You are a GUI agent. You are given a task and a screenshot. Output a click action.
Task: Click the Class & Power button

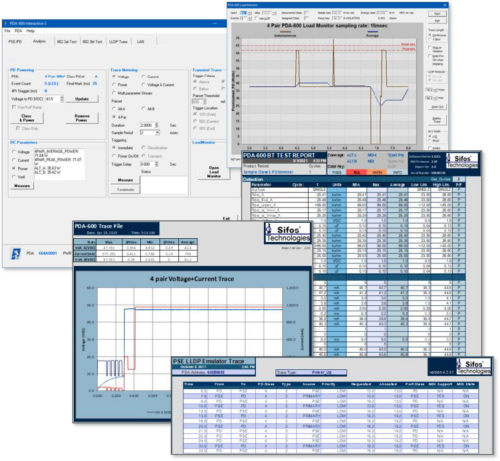coord(27,118)
